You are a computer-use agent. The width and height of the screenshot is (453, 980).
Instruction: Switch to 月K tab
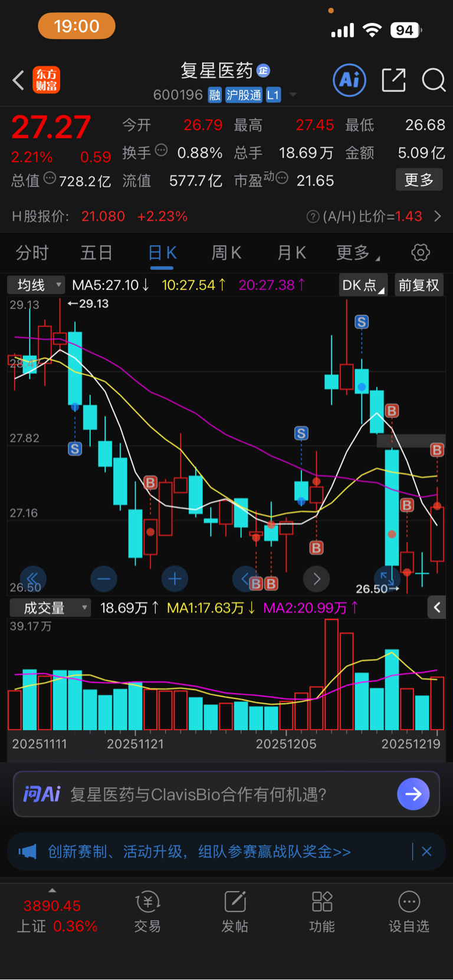click(291, 253)
